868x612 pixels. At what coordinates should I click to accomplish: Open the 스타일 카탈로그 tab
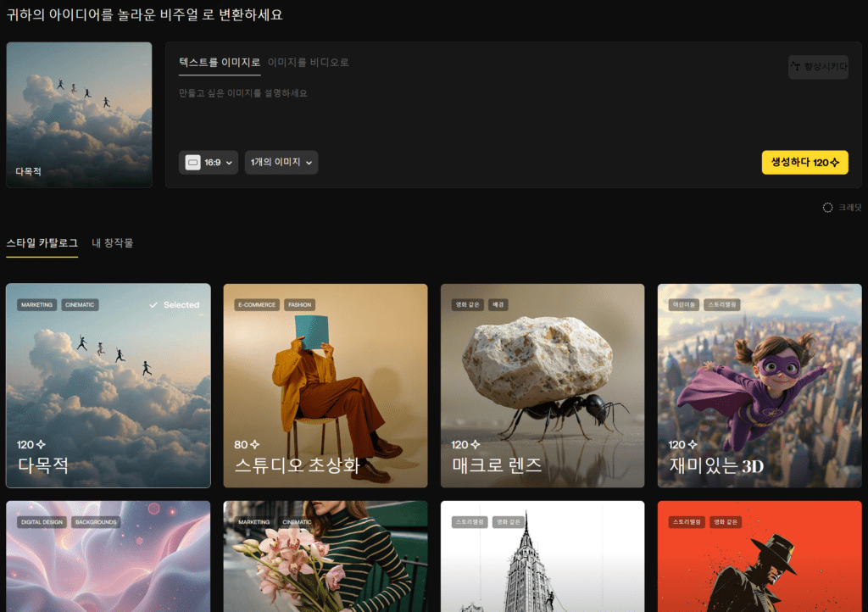pyautogui.click(x=42, y=243)
